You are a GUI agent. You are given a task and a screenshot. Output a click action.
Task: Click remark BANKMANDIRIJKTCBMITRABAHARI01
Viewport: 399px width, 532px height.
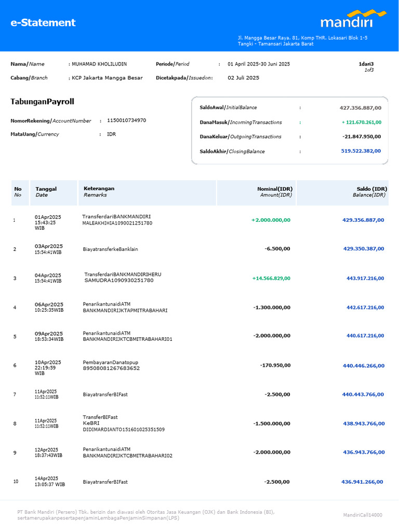(128, 339)
